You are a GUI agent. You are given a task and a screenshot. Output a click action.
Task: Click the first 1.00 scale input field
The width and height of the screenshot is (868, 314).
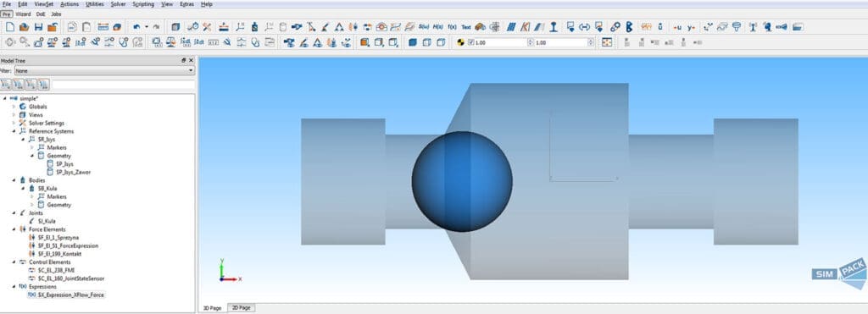click(500, 42)
